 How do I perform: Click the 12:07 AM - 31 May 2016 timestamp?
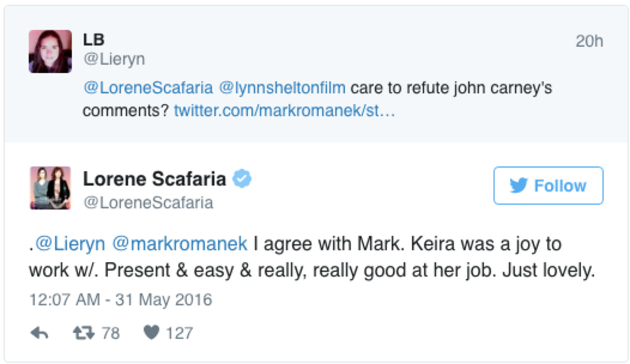[x=120, y=300]
